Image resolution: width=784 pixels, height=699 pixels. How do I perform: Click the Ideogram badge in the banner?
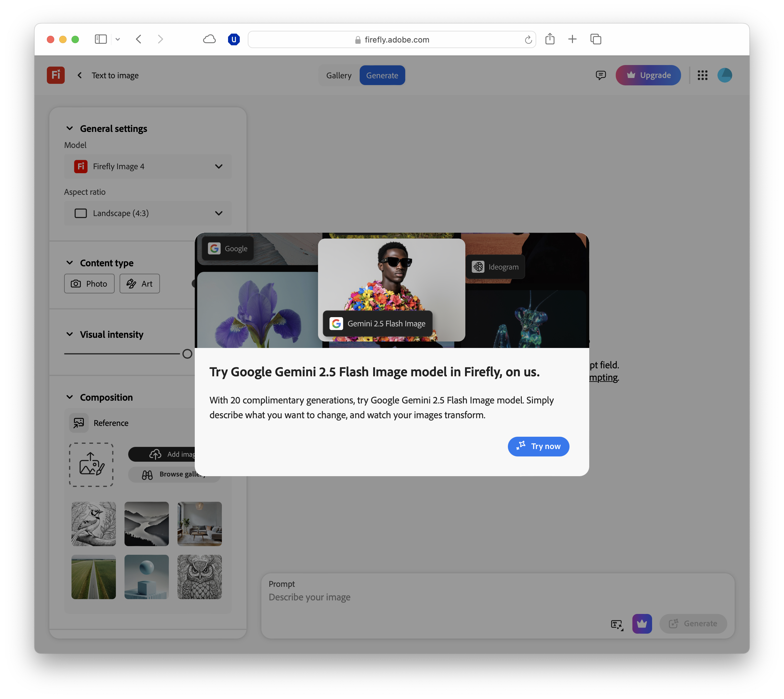coord(495,267)
